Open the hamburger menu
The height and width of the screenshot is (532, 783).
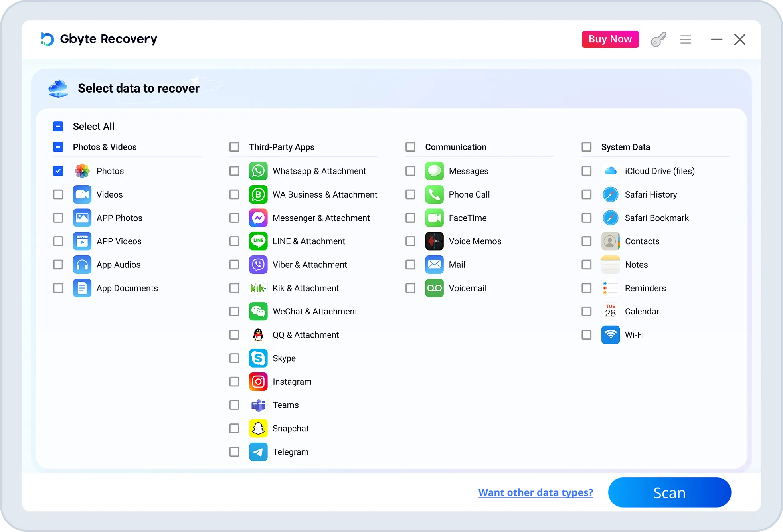point(686,39)
